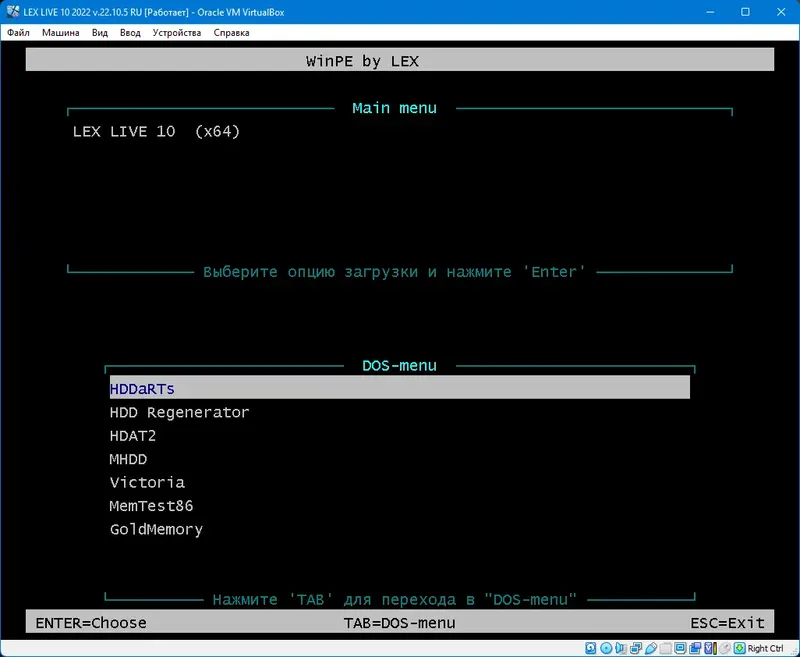Maximize the VirtualBox window
Image resolution: width=800 pixels, height=657 pixels.
745,12
